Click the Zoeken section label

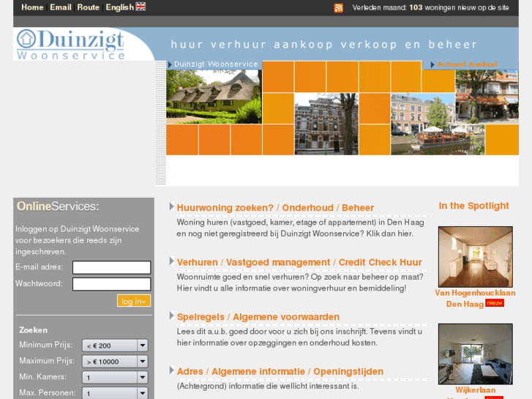pyautogui.click(x=33, y=330)
